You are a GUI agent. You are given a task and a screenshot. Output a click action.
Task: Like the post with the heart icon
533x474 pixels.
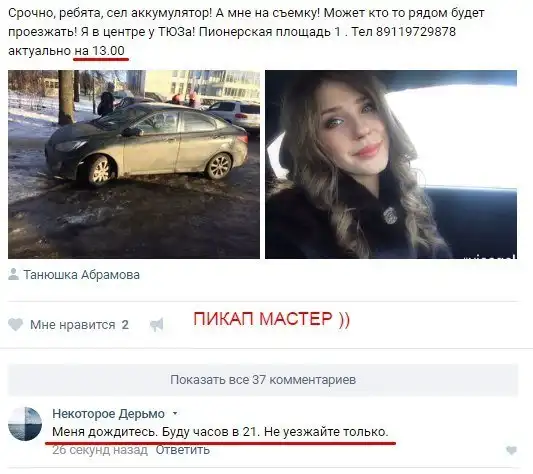15,325
